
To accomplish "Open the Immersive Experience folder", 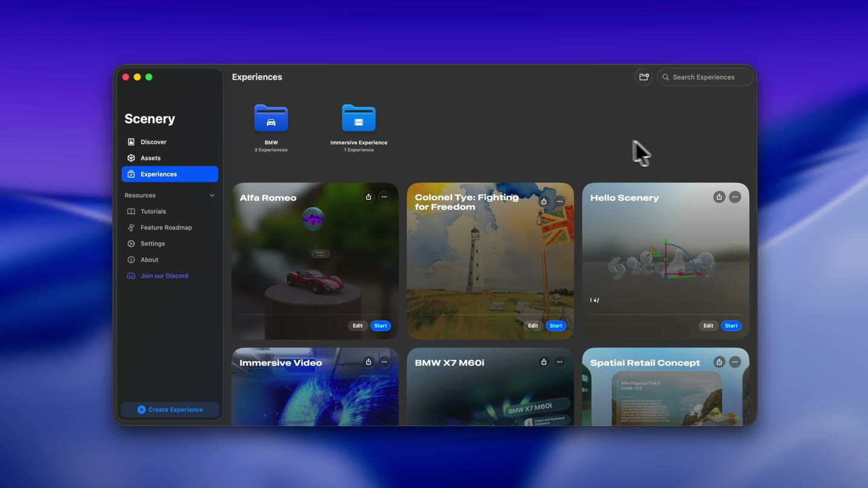I will pos(359,118).
